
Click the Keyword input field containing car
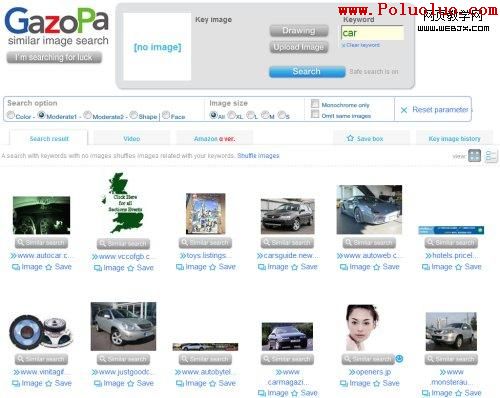click(372, 33)
